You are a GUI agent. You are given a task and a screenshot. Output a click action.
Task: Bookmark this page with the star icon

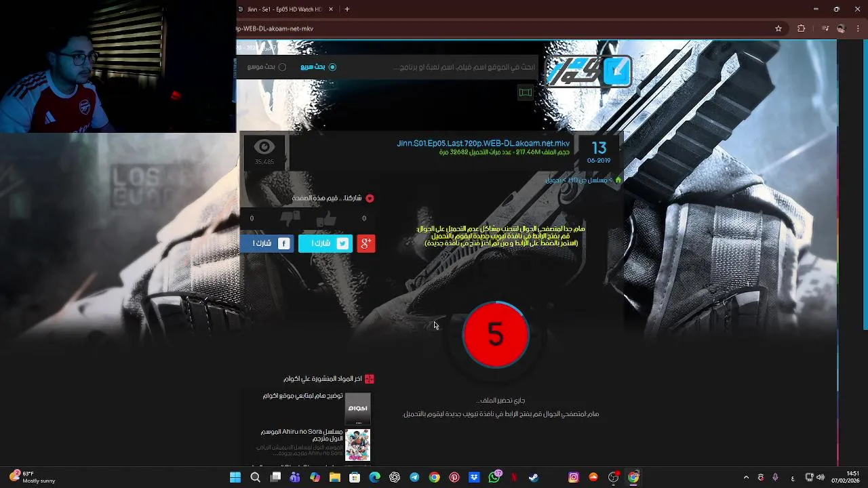[x=778, y=28]
